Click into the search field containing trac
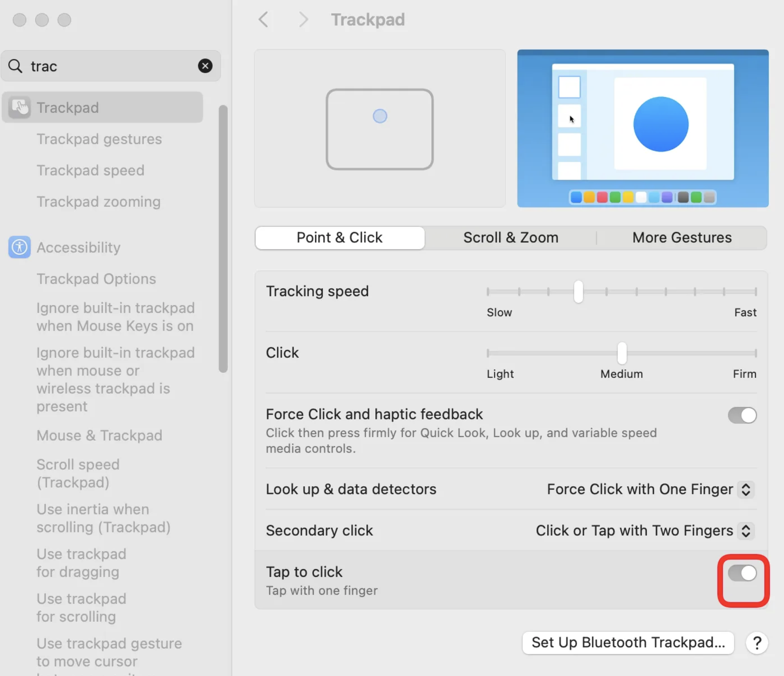The image size is (784, 676). 111,66
